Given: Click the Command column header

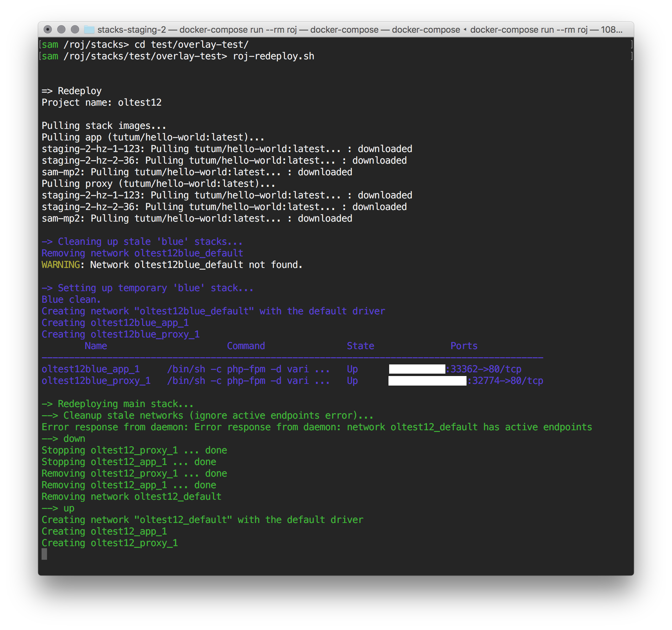Looking at the screenshot, I should [246, 346].
